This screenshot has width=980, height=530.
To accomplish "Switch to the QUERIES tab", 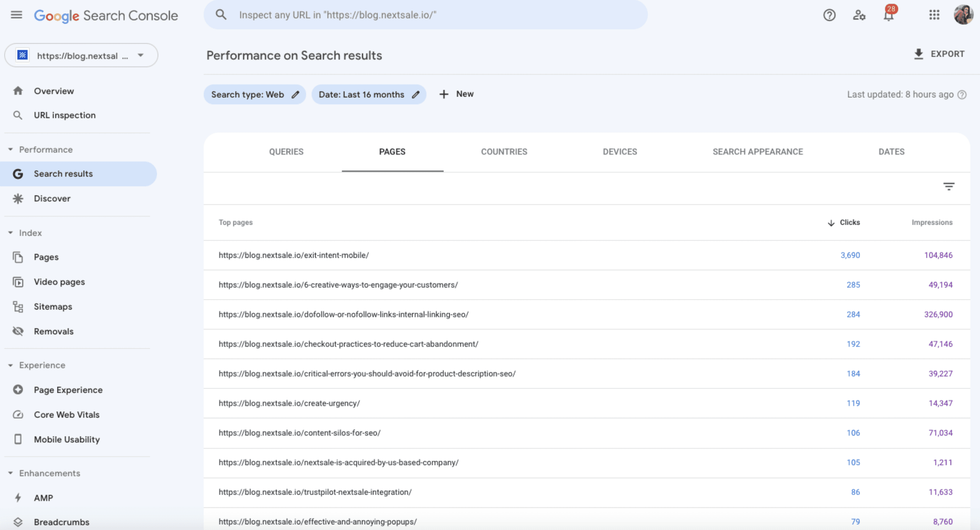I will tap(286, 152).
